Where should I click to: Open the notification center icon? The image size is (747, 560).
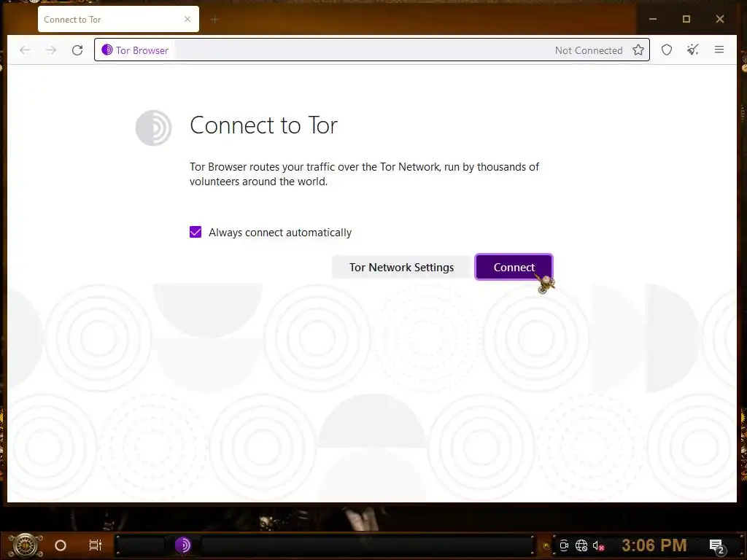click(717, 546)
